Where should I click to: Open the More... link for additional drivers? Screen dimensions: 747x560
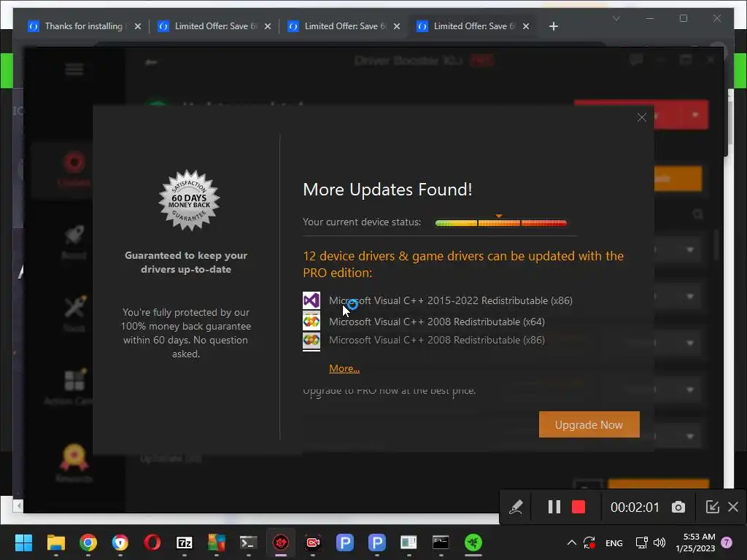pos(344,368)
